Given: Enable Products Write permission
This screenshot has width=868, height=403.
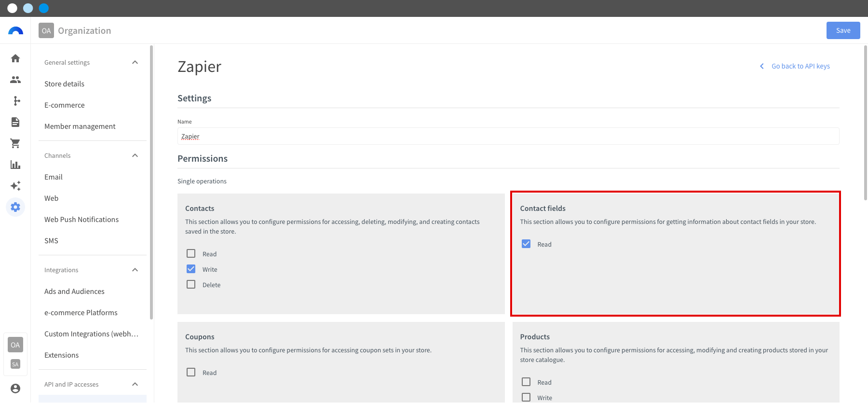Looking at the screenshot, I should [526, 397].
